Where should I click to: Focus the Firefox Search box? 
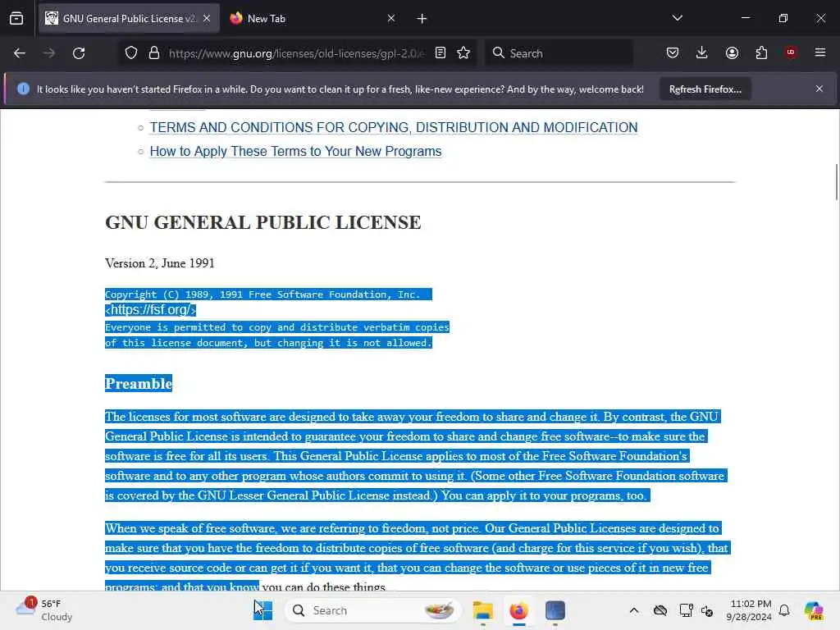pyautogui.click(x=559, y=53)
